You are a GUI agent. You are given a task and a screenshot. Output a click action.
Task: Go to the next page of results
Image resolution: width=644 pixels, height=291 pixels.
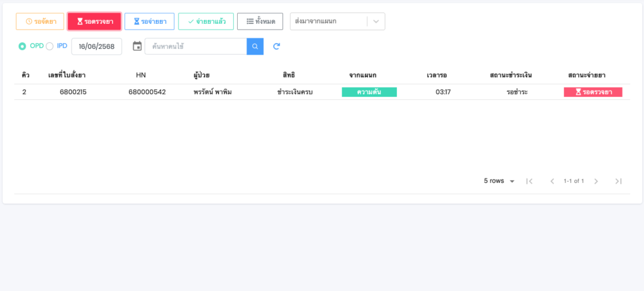click(596, 181)
